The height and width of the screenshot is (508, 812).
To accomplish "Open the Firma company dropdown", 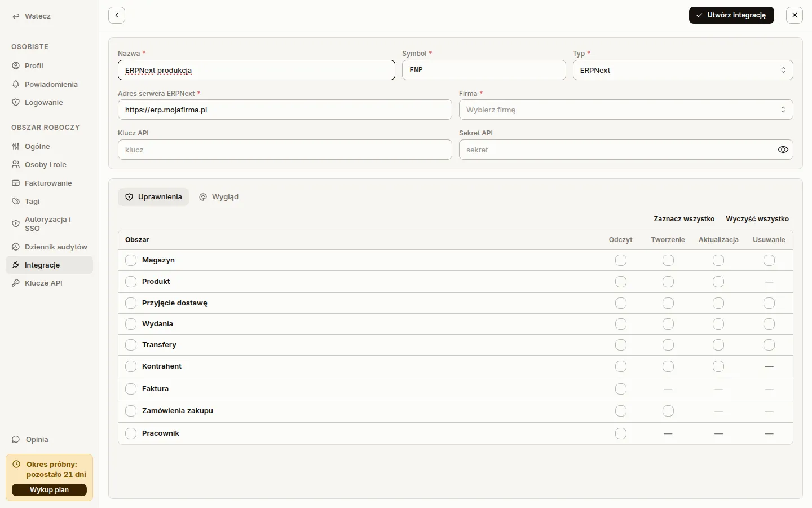I will click(x=626, y=110).
